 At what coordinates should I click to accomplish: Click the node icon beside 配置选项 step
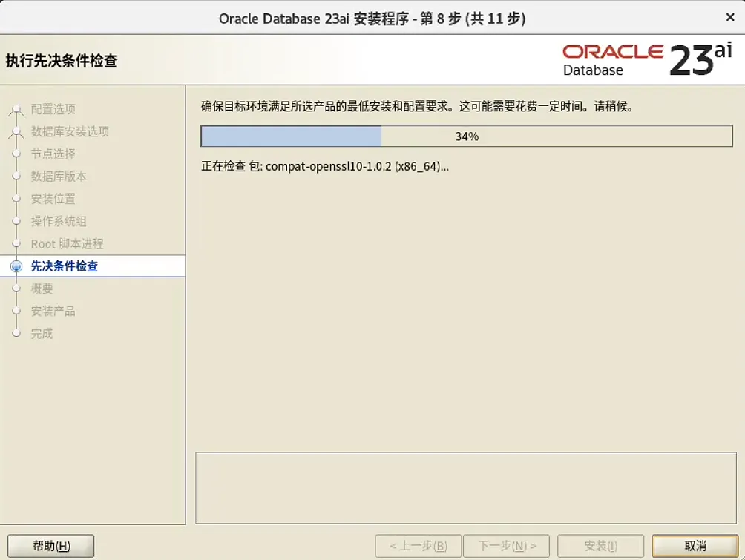[x=16, y=109]
